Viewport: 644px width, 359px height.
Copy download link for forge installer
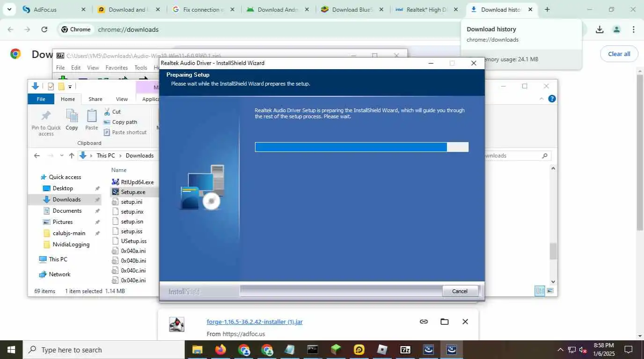(x=424, y=322)
